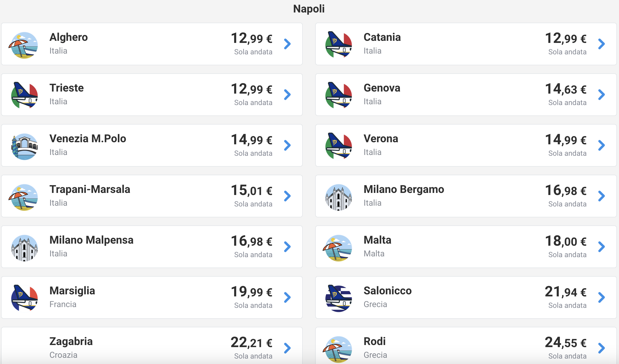Screen dimensions: 619x364
Task: Click the Napoli departure heading
Action: click(309, 9)
